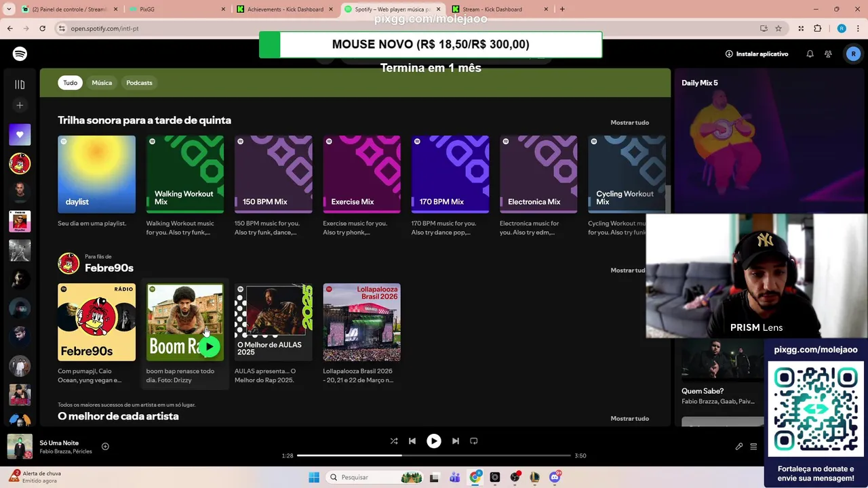Toggle lyrics microphone icon
The width and height of the screenshot is (868, 488).
coord(739,447)
